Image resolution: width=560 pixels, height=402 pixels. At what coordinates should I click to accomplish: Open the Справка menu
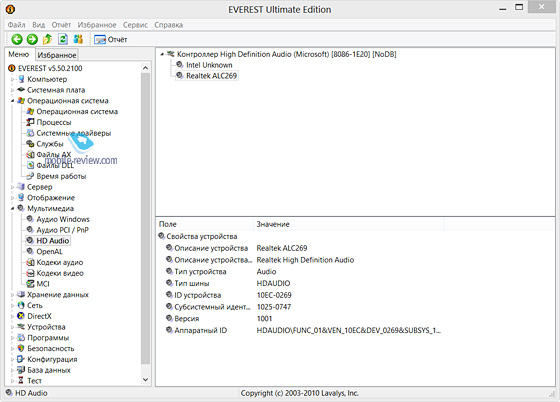169,25
